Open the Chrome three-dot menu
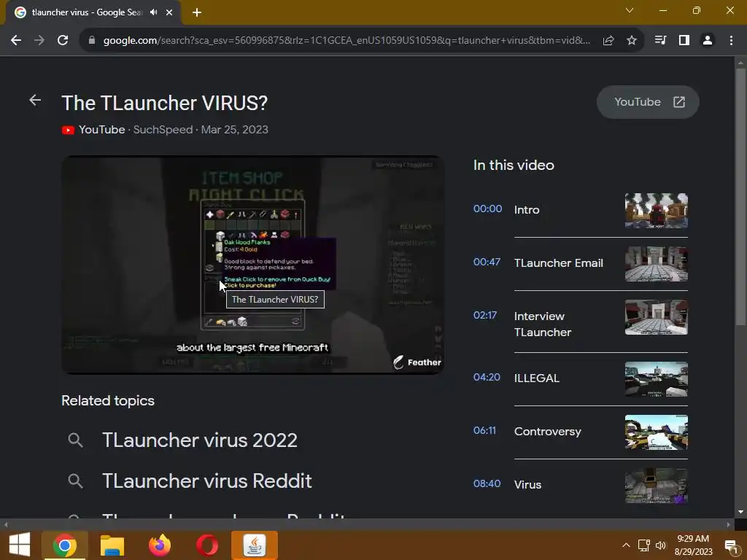The height and width of the screenshot is (560, 747). (x=731, y=41)
